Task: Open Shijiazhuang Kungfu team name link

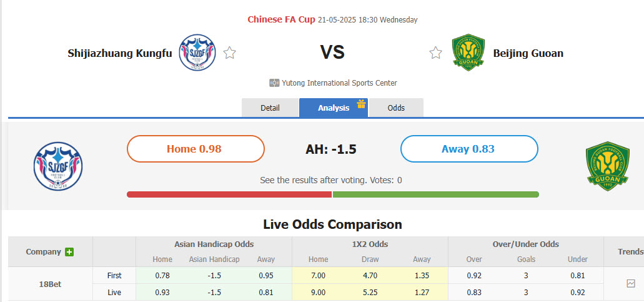Action: point(119,53)
